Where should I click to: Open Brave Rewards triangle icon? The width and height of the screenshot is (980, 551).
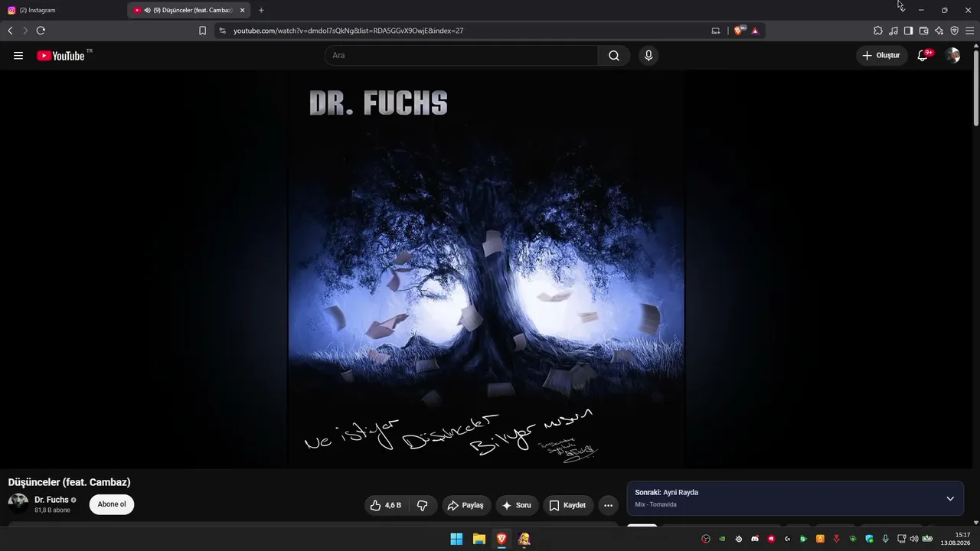755,31
